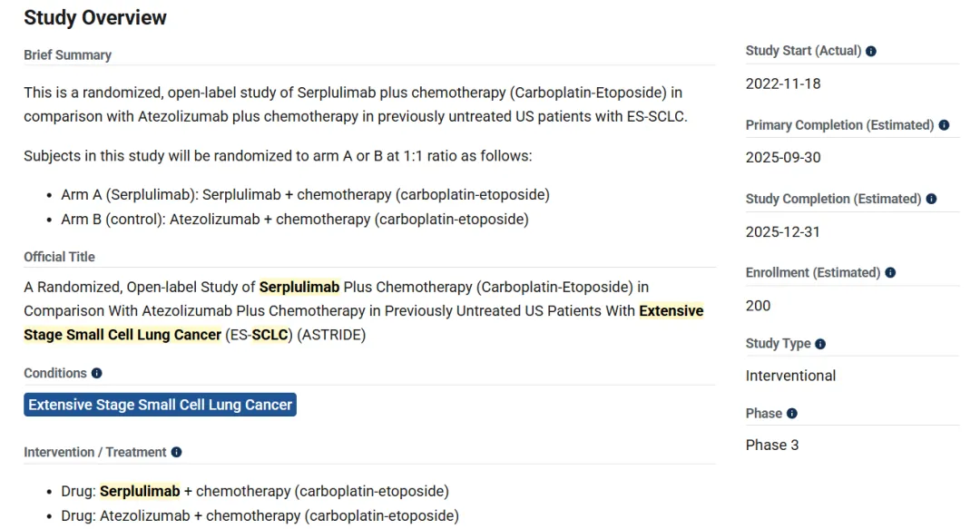Image resolution: width=980 pixels, height=529 pixels.
Task: Click the info icon next to Study Completion (Estimated)
Action: click(x=931, y=199)
